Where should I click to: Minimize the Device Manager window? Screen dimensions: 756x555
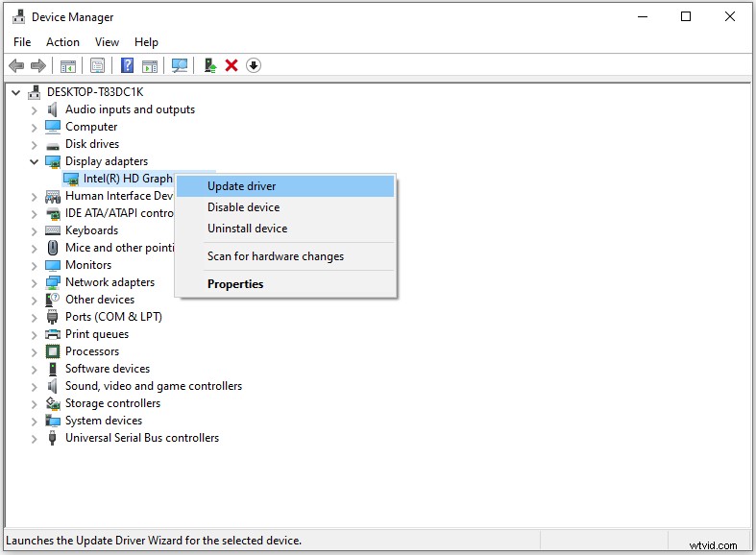[643, 17]
